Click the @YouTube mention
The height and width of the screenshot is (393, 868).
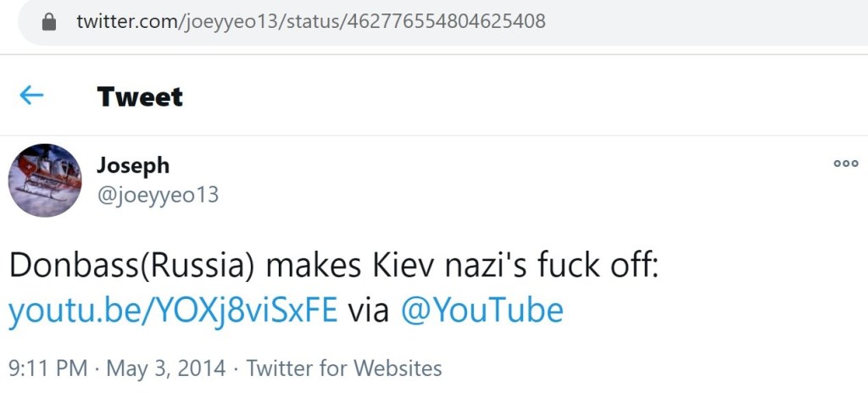[x=481, y=311]
